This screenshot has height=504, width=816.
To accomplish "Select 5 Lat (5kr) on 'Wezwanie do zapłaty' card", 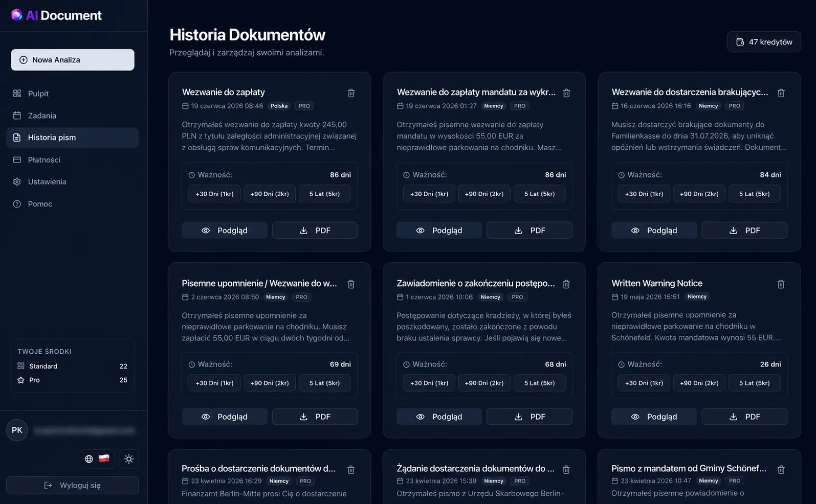I will (324, 194).
